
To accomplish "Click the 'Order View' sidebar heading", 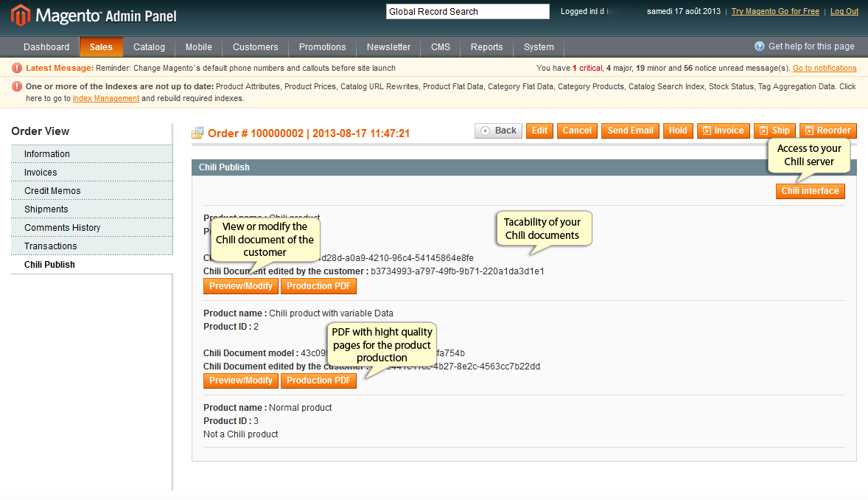I will (x=41, y=131).
